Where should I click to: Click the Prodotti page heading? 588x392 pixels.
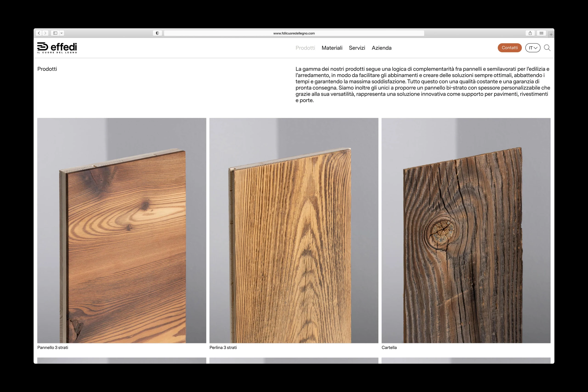[x=47, y=69]
